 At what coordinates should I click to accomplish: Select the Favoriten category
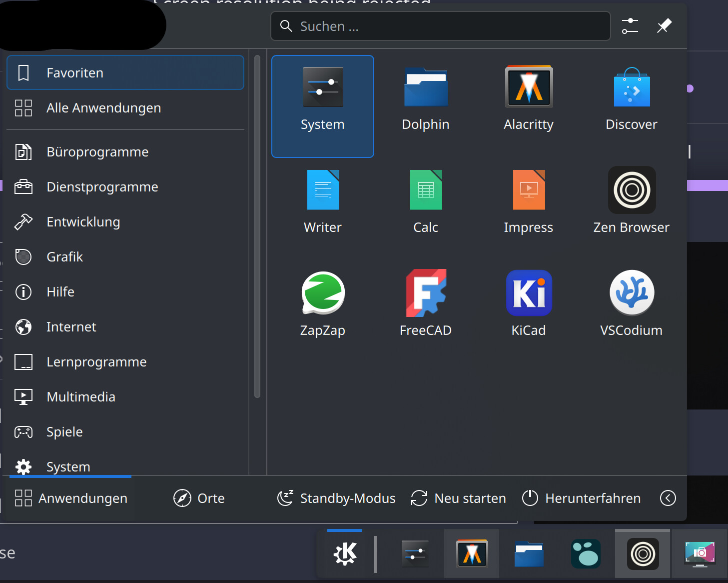[x=125, y=72]
